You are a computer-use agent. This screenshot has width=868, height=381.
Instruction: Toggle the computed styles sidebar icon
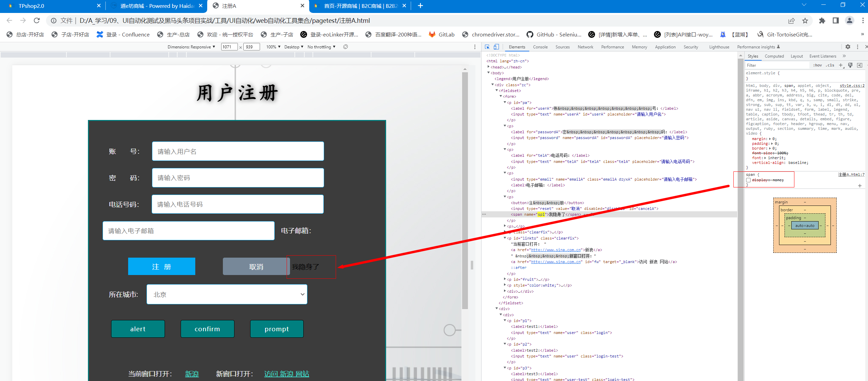(859, 65)
